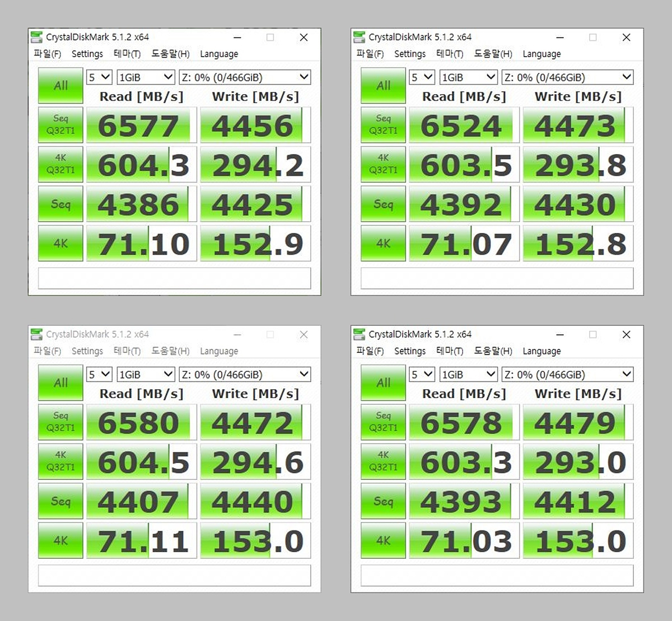
Task: Click the comment field in the 6577 window
Action: [174, 278]
